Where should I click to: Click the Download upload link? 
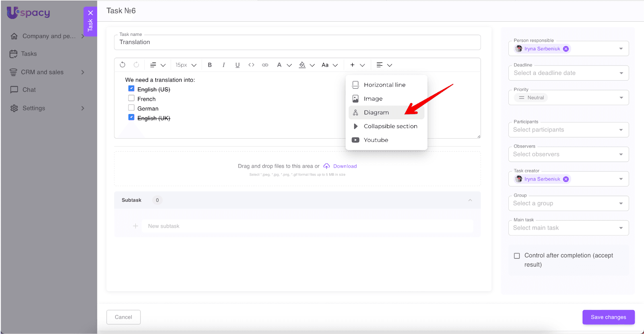click(345, 166)
